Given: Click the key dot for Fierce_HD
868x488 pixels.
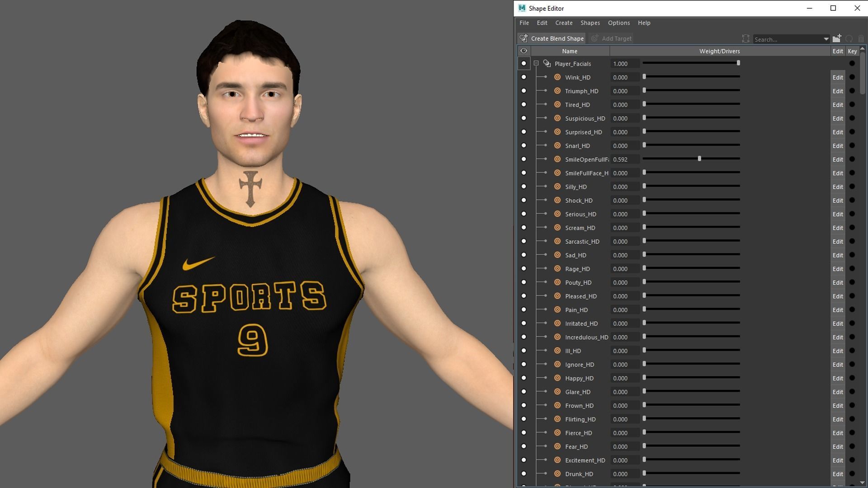Looking at the screenshot, I should tap(852, 432).
